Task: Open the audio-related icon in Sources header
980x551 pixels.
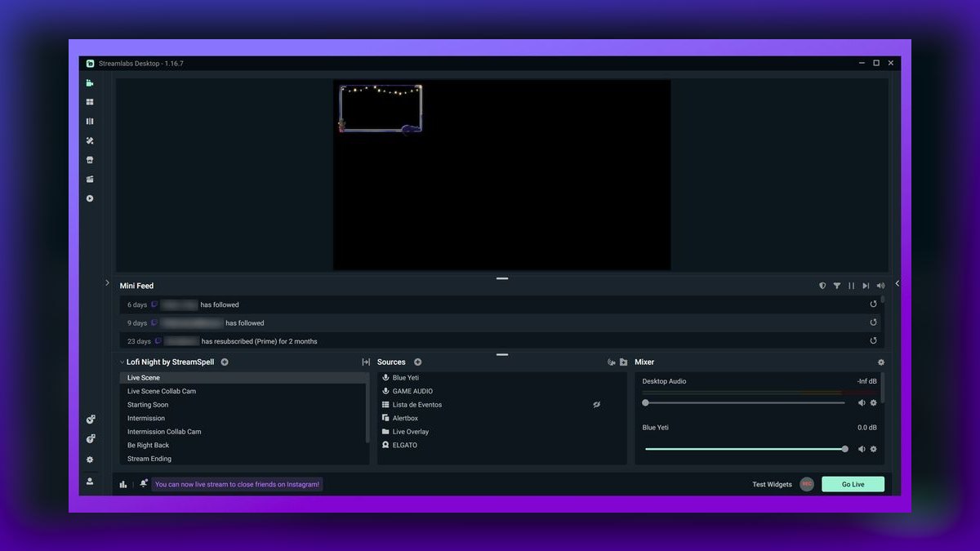Action: [611, 362]
